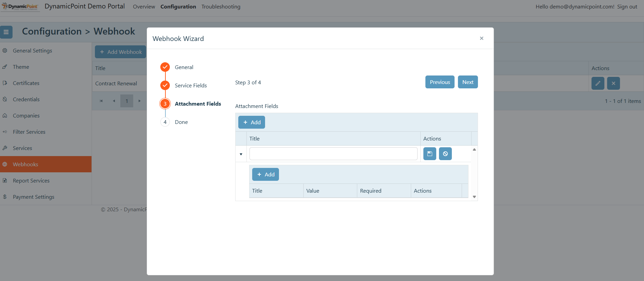The image size is (644, 281).
Task: Click the Services wrench icon
Action: pyautogui.click(x=5, y=148)
